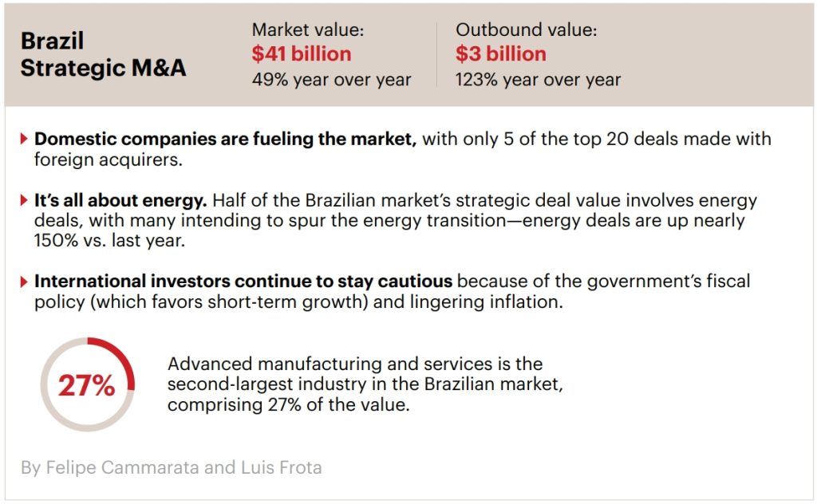
Task: Click the red triangle beside "Domestic companies"
Action: click(x=25, y=140)
